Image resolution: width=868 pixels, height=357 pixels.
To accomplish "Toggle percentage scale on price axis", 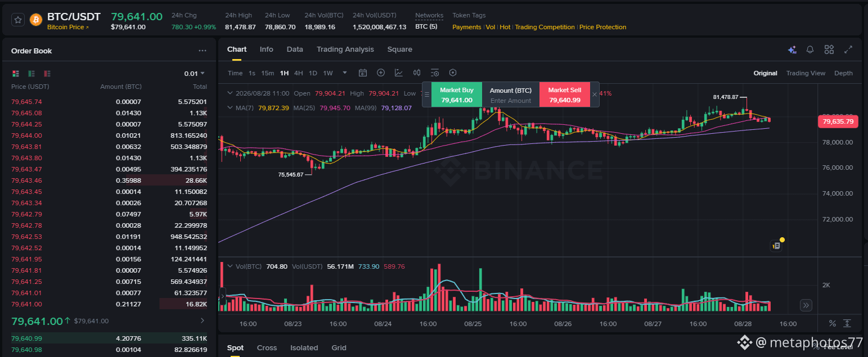I will [x=832, y=323].
